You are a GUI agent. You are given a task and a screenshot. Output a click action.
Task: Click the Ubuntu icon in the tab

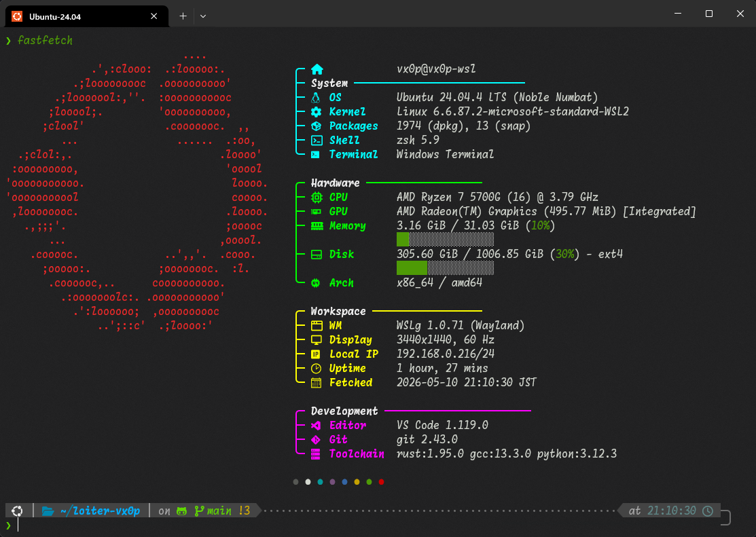[17, 16]
